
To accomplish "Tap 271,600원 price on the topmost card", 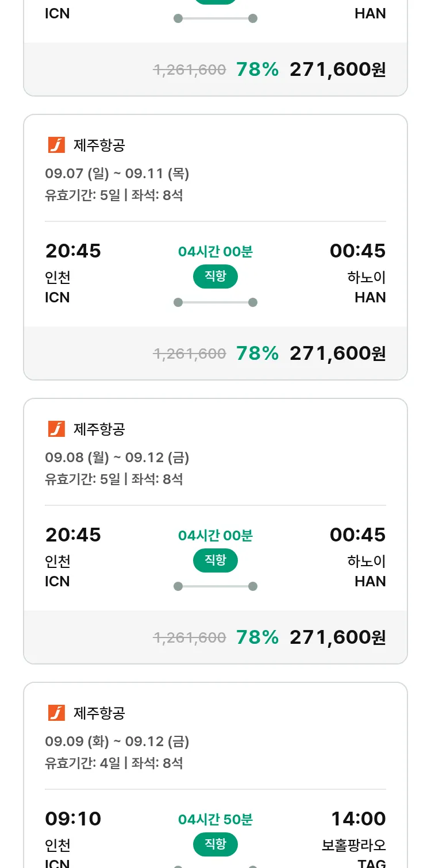I will click(337, 70).
